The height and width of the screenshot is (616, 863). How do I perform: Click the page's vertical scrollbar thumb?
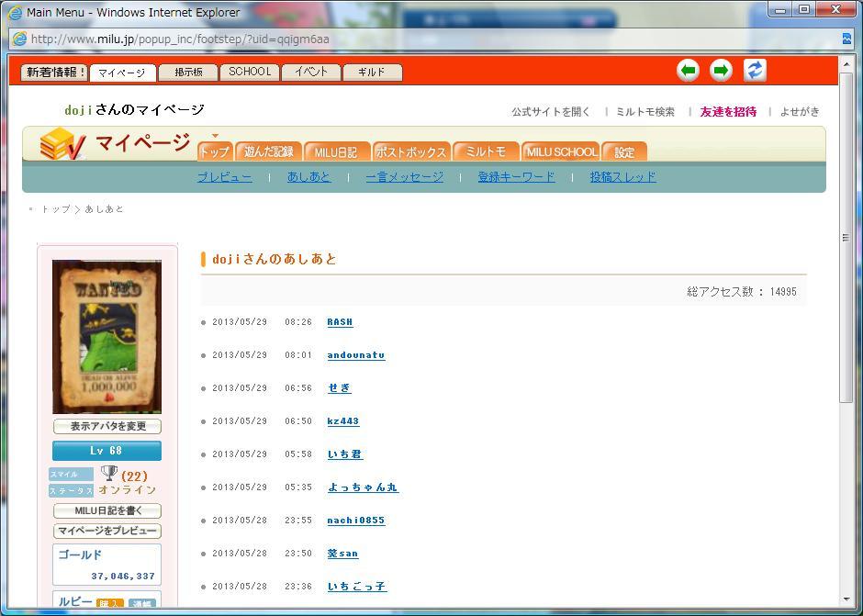tap(846, 239)
